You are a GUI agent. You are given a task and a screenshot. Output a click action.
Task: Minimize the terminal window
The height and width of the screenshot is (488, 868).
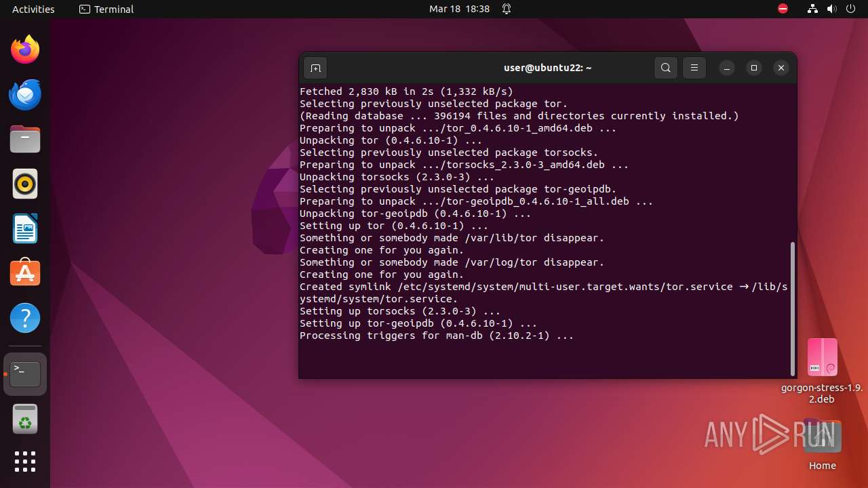(x=727, y=68)
